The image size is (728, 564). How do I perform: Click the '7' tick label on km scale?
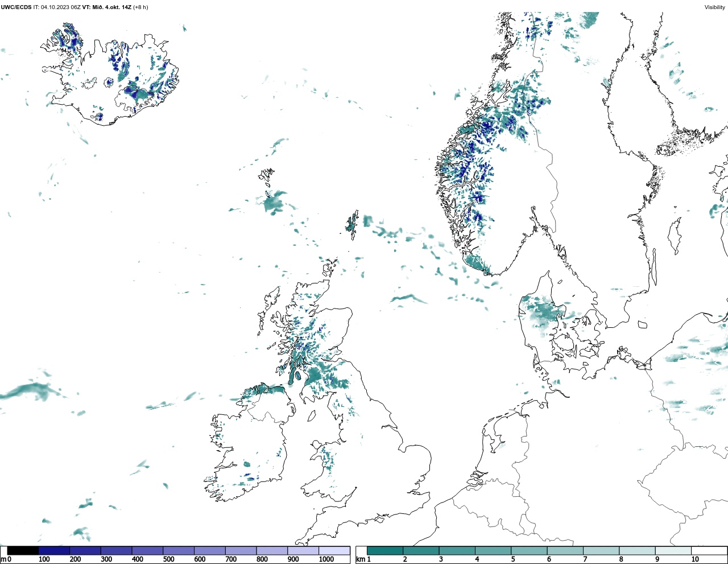[585, 559]
